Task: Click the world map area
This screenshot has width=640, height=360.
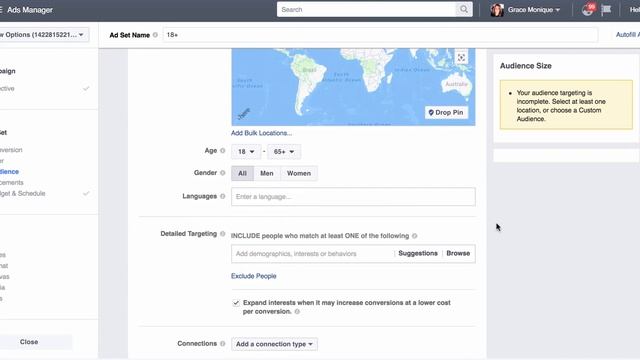Action: click(x=353, y=87)
